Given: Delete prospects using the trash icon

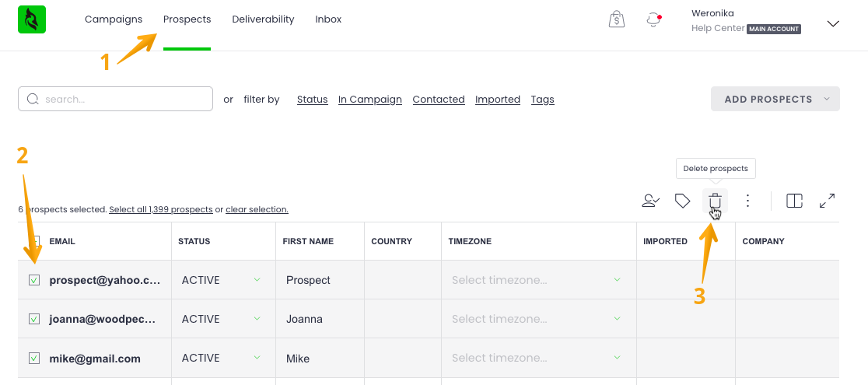Looking at the screenshot, I should 715,201.
